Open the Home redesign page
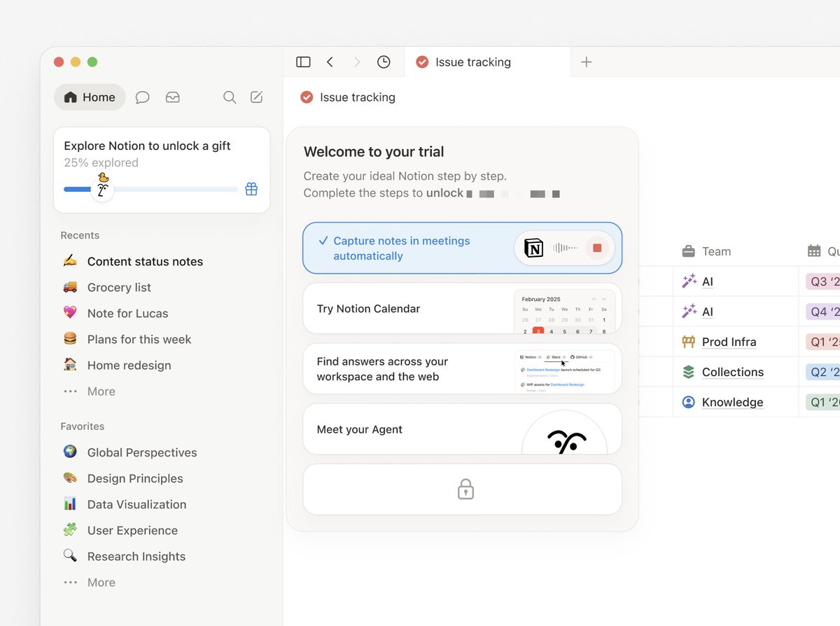This screenshot has height=626, width=840. (x=129, y=365)
